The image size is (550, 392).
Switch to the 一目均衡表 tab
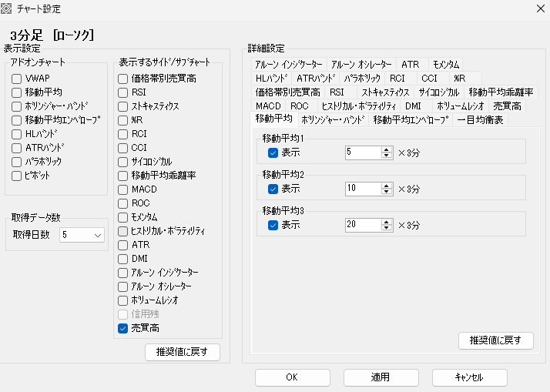tap(481, 119)
